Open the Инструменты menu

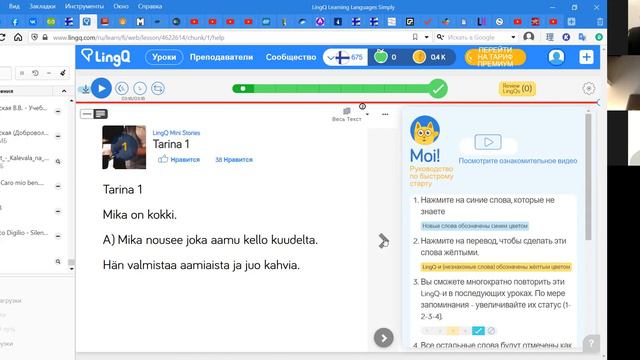[x=84, y=7]
